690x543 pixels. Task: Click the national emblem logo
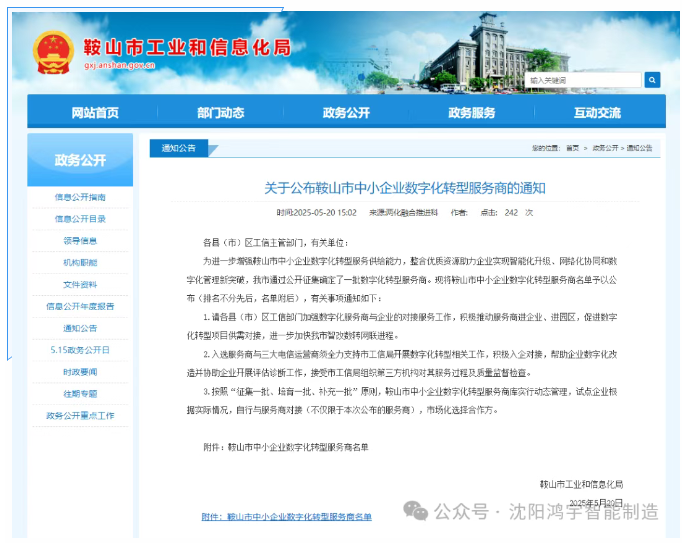coord(53,51)
